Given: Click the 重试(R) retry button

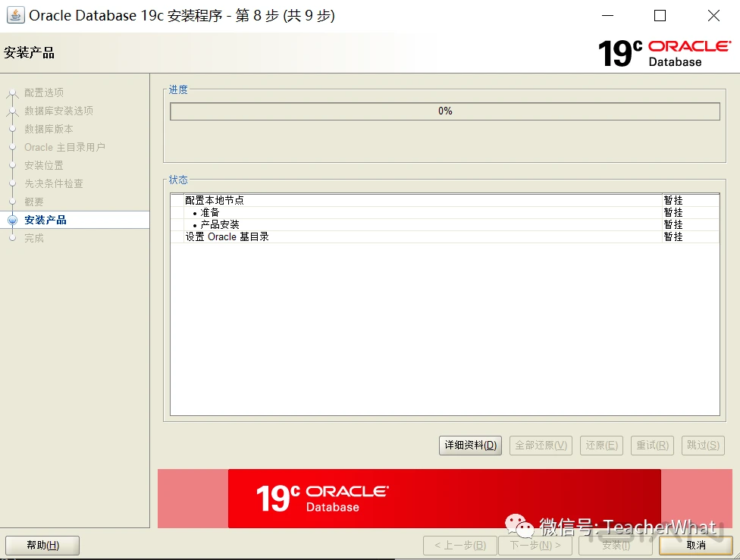Looking at the screenshot, I should 652,446.
